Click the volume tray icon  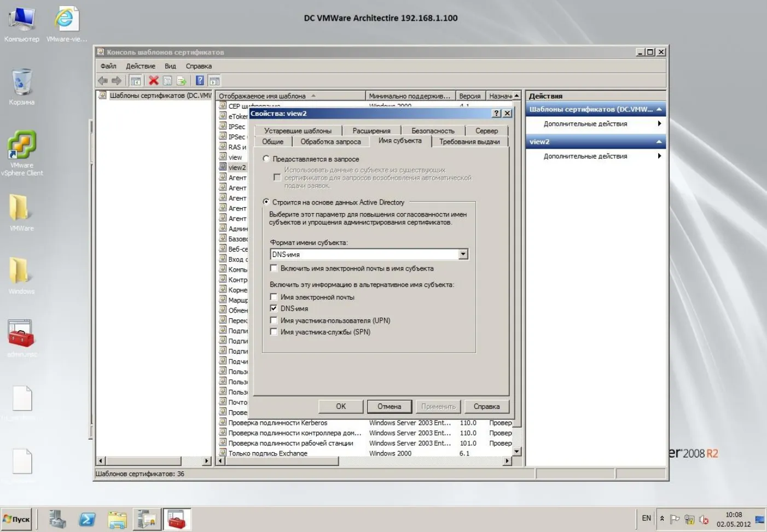point(704,519)
